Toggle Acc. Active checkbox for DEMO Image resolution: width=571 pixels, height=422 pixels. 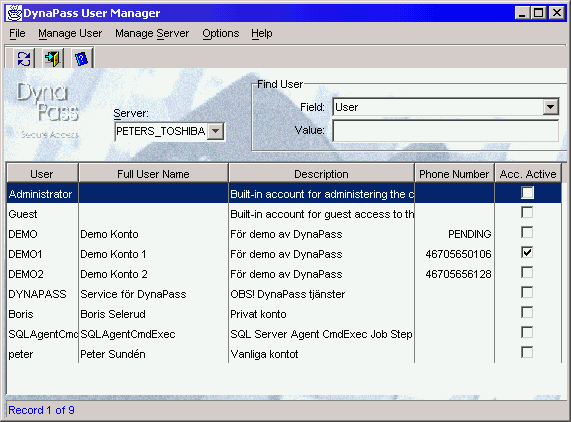(527, 232)
